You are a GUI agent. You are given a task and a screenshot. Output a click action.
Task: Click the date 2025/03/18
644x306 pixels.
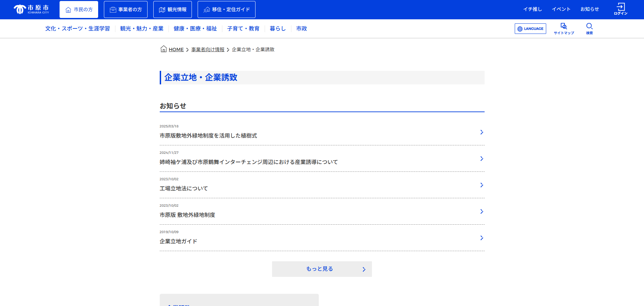tap(169, 126)
